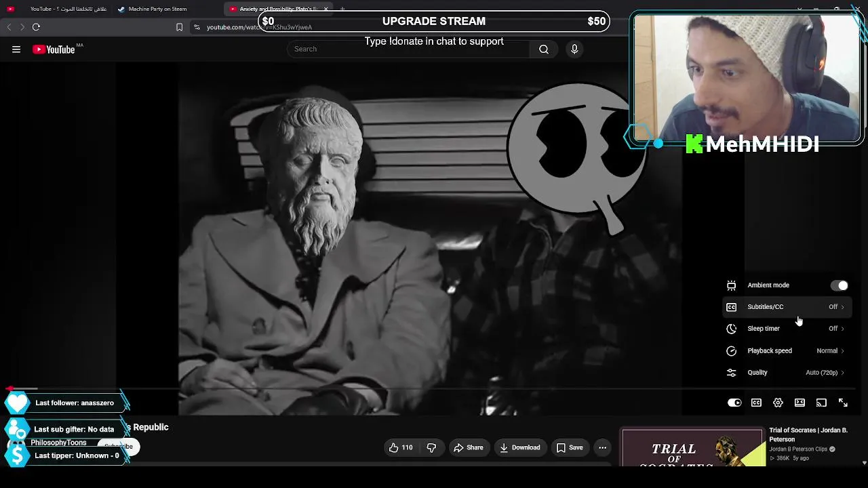
Task: Download the video
Action: (520, 447)
